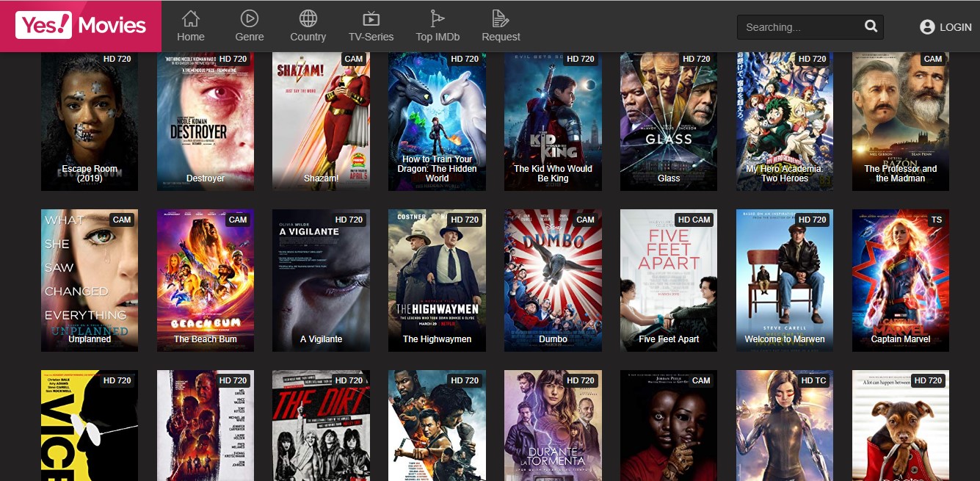Open the TV-Series icon
The image size is (980, 481).
pos(371,18)
